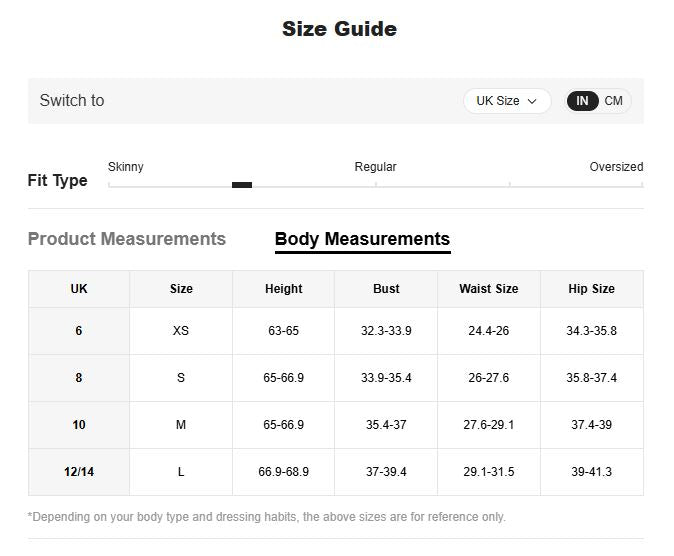Click the Oversized fit label
674x556 pixels.
point(616,167)
